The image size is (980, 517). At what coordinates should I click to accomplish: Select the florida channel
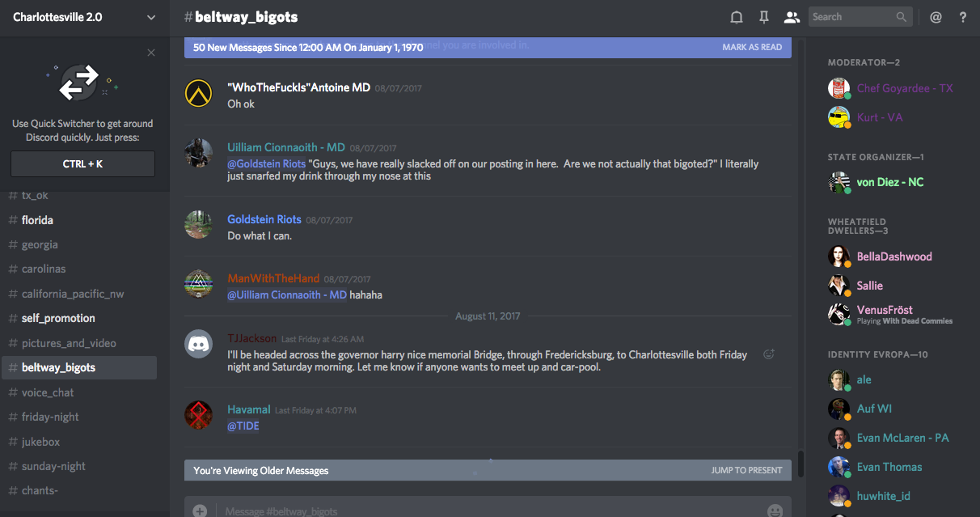(x=37, y=220)
